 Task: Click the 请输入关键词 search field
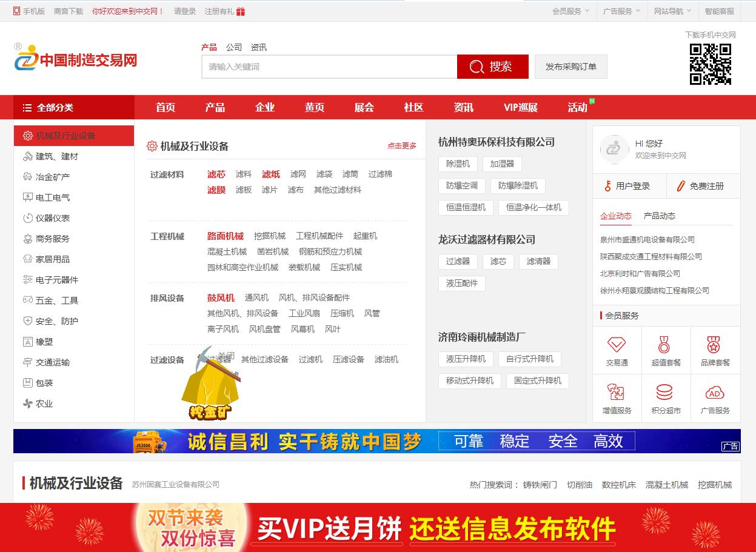[x=329, y=67]
